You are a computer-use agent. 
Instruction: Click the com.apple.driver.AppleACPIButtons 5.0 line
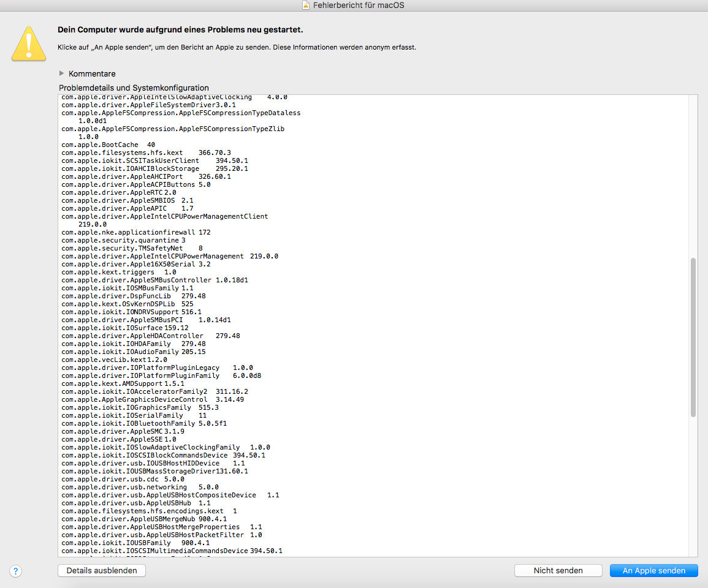(136, 184)
